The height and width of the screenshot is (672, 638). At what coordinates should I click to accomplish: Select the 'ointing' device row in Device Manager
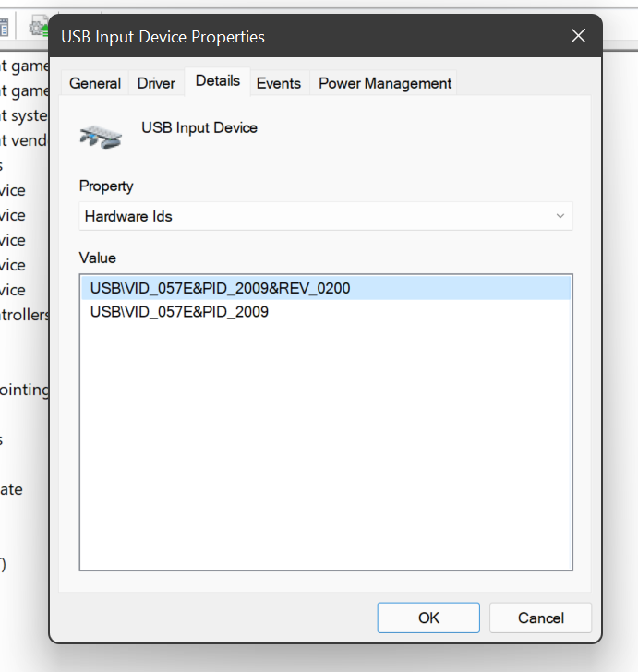coord(24,390)
